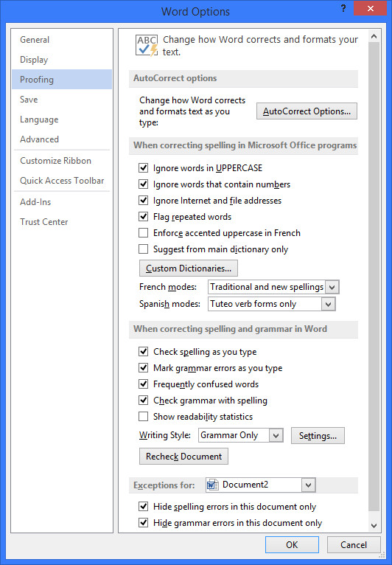
Task: Close the Word Options dialog
Action: tap(371, 8)
